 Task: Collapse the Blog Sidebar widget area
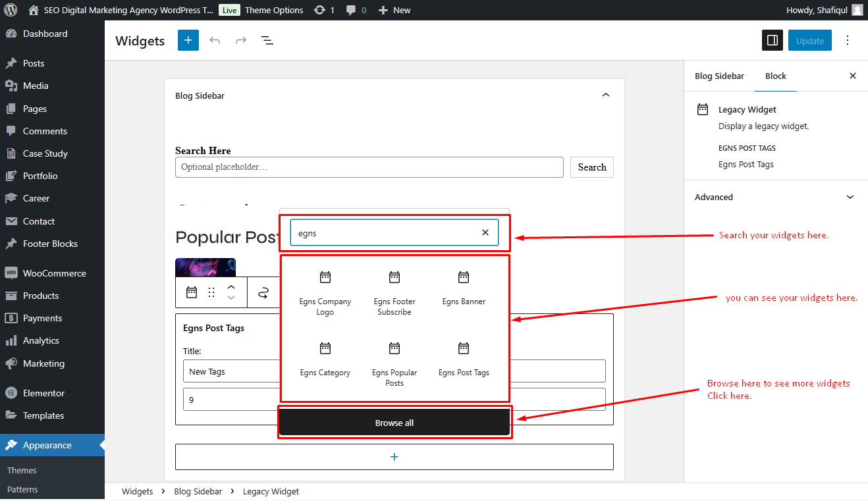(x=606, y=95)
